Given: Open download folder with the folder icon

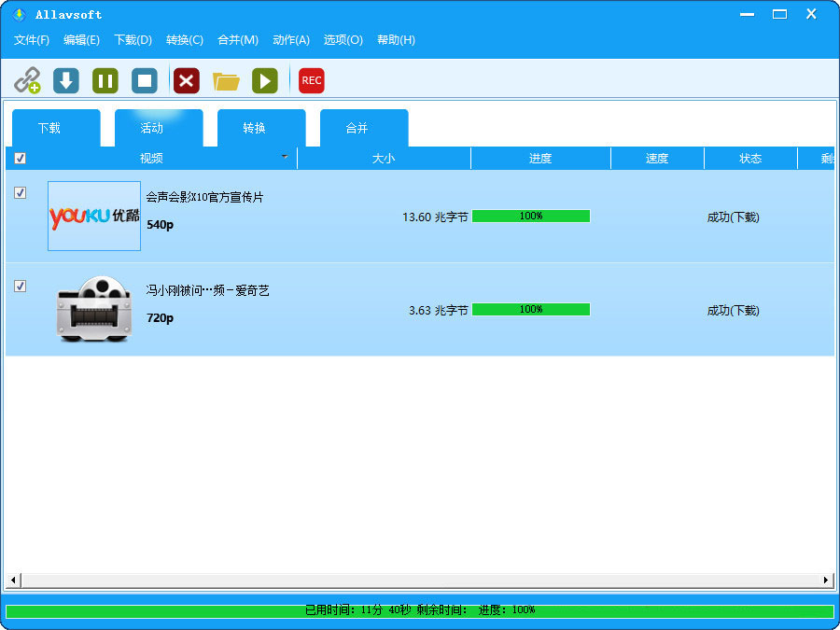Looking at the screenshot, I should (x=226, y=80).
